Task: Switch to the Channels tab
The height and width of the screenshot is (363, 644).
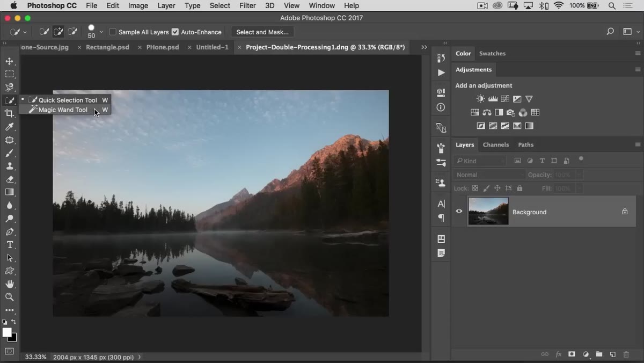Action: (496, 144)
